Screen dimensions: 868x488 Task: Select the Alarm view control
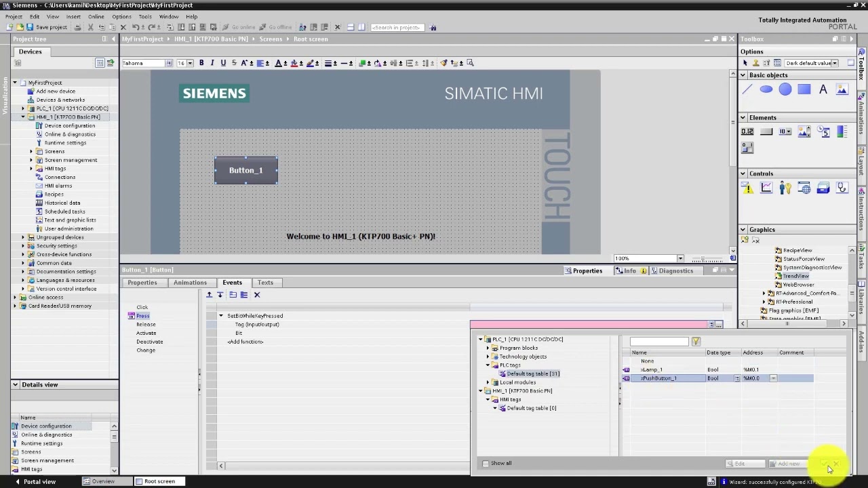click(x=747, y=188)
